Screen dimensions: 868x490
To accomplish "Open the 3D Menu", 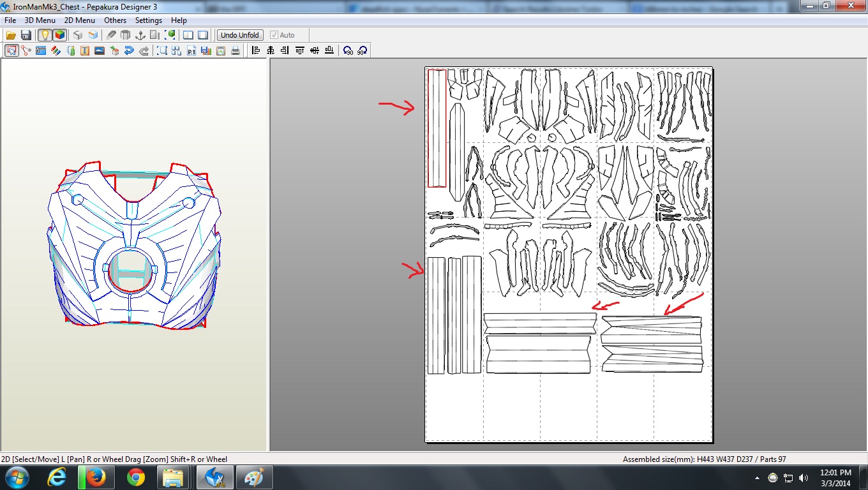I will (40, 20).
